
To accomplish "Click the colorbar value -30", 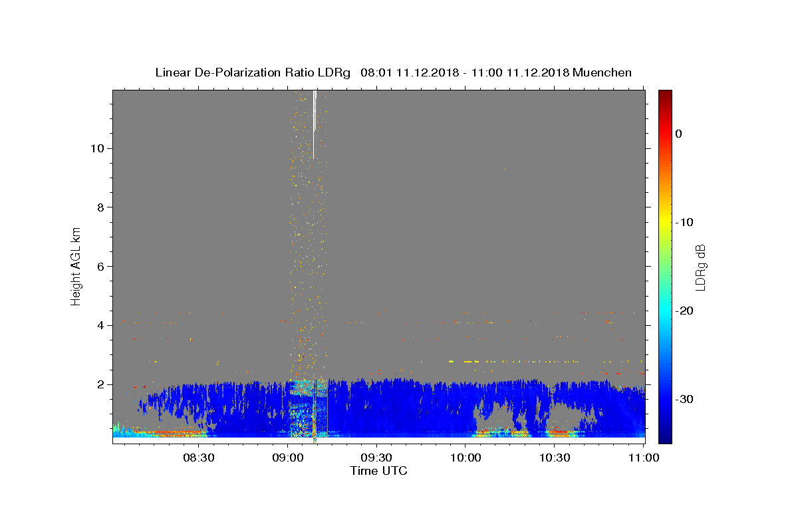I will click(685, 399).
